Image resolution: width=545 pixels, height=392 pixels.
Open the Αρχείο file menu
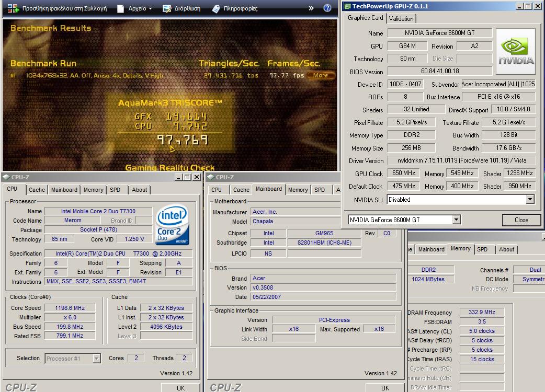point(134,8)
